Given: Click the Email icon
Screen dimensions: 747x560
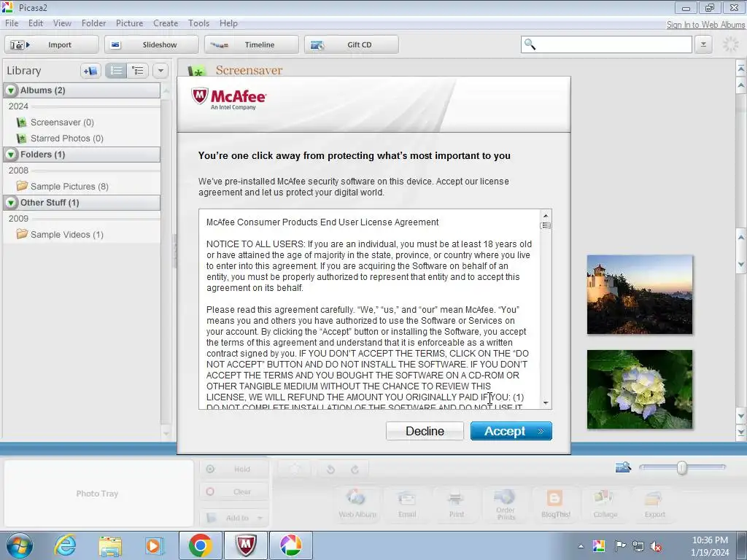Looking at the screenshot, I should pos(407,504).
